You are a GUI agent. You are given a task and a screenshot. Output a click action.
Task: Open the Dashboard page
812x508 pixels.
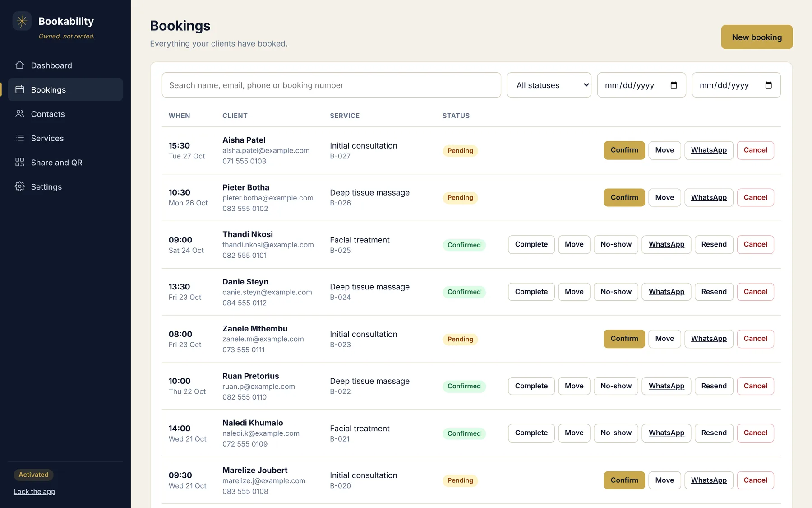coord(65,65)
